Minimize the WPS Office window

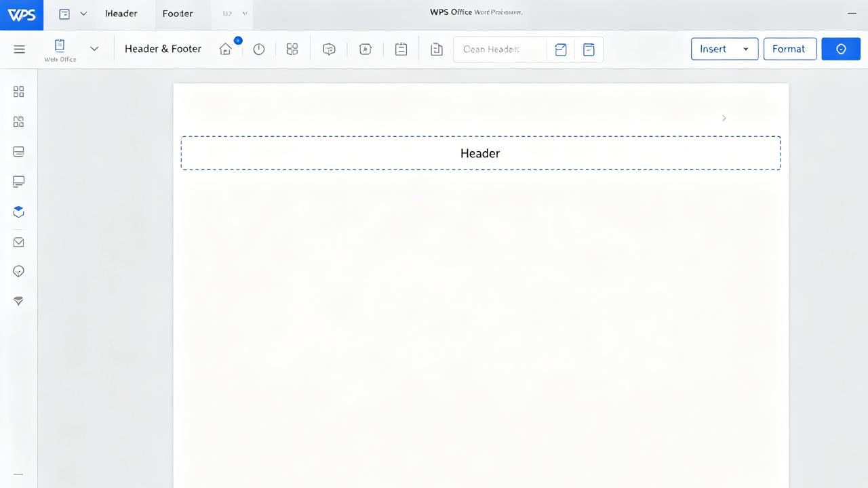[852, 13]
